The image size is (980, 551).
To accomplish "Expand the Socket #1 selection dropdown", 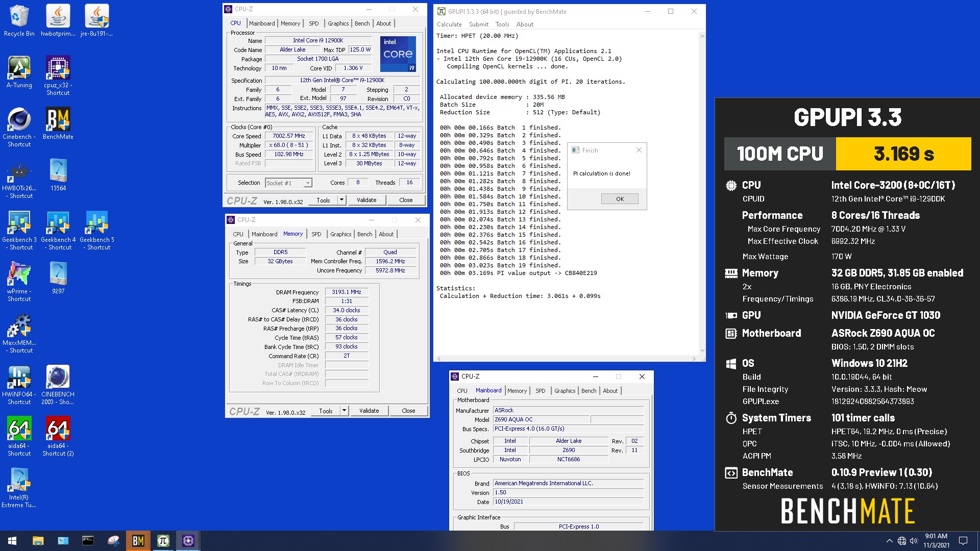I will pyautogui.click(x=308, y=183).
